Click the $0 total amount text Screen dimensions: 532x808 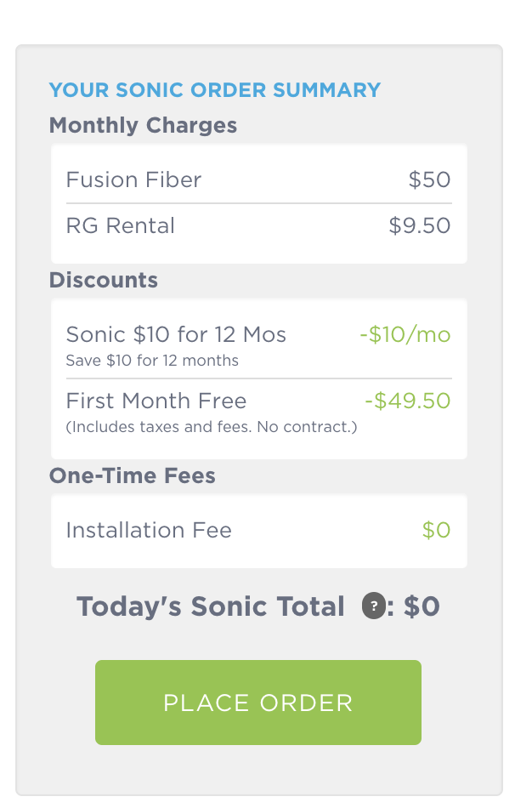(x=422, y=606)
